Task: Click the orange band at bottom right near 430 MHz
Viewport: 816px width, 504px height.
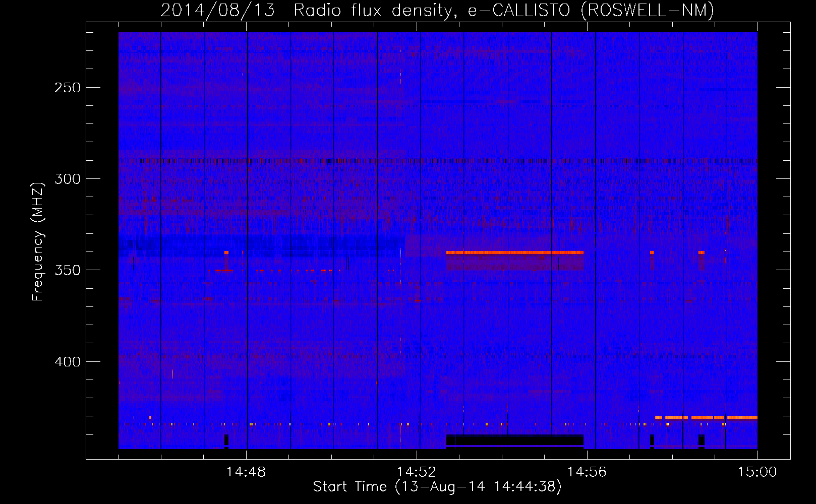Action: 706,417
